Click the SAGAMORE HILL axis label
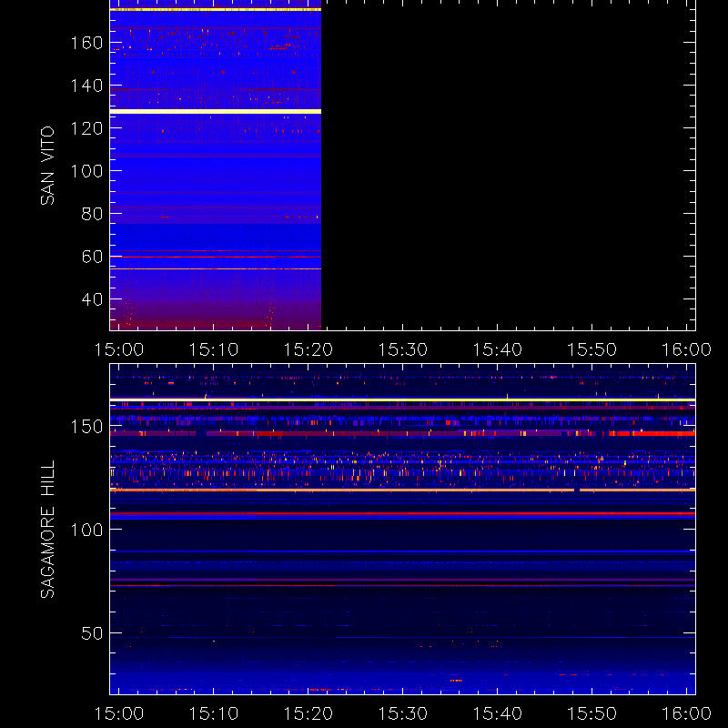This screenshot has width=728, height=728. pyautogui.click(x=47, y=530)
